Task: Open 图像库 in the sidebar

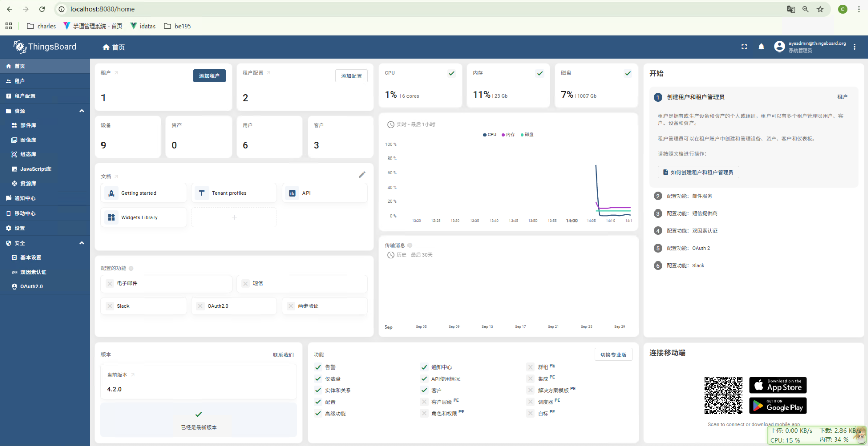Action: (45, 140)
